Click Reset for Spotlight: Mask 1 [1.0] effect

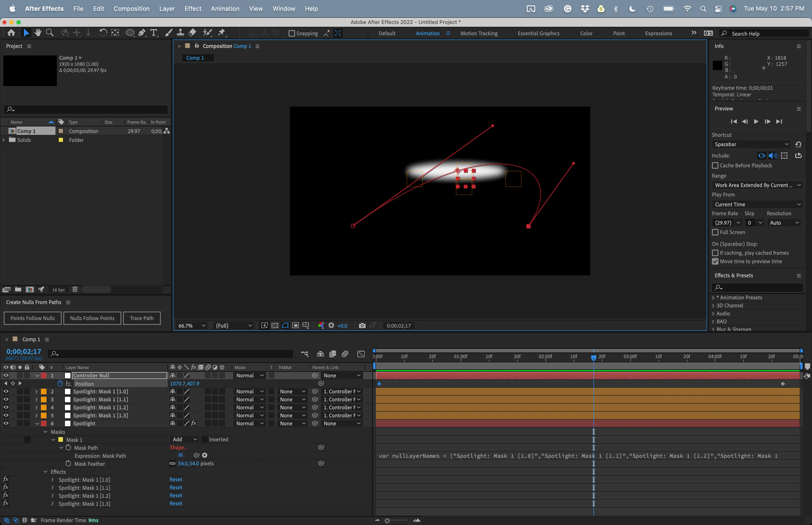[176, 480]
